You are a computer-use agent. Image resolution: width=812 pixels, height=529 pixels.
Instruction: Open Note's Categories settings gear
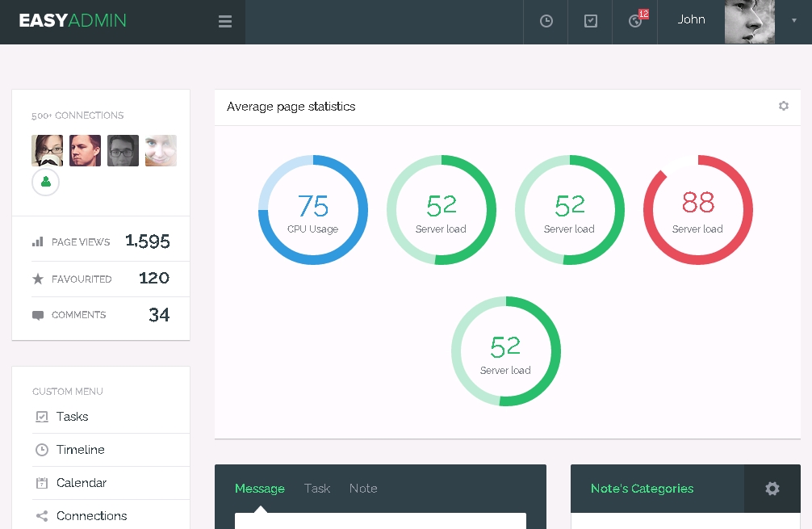(x=772, y=489)
